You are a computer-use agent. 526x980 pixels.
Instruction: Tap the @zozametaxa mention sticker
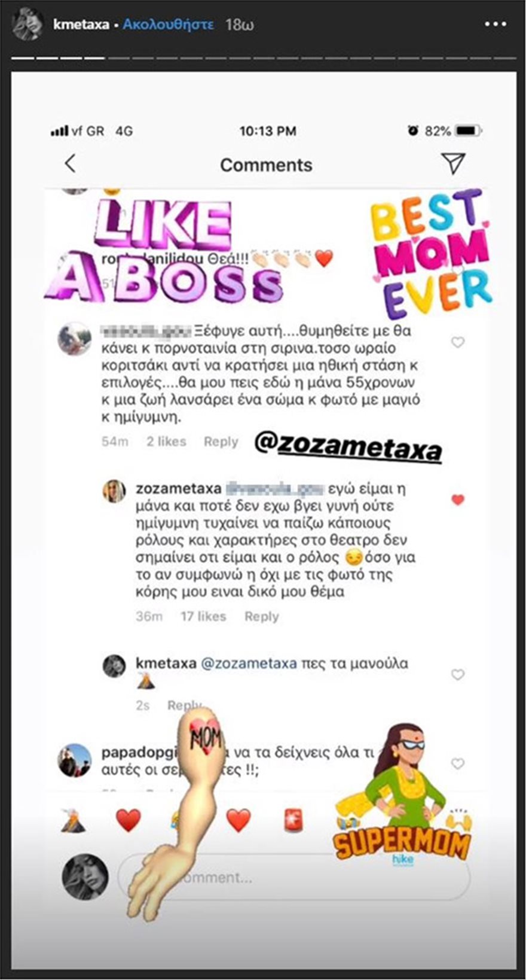point(348,447)
